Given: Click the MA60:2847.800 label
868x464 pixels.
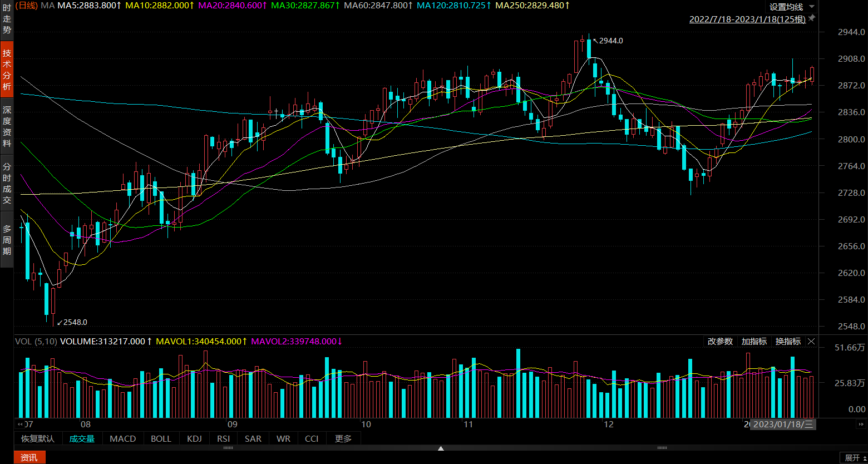Looking at the screenshot, I should click(378, 5).
